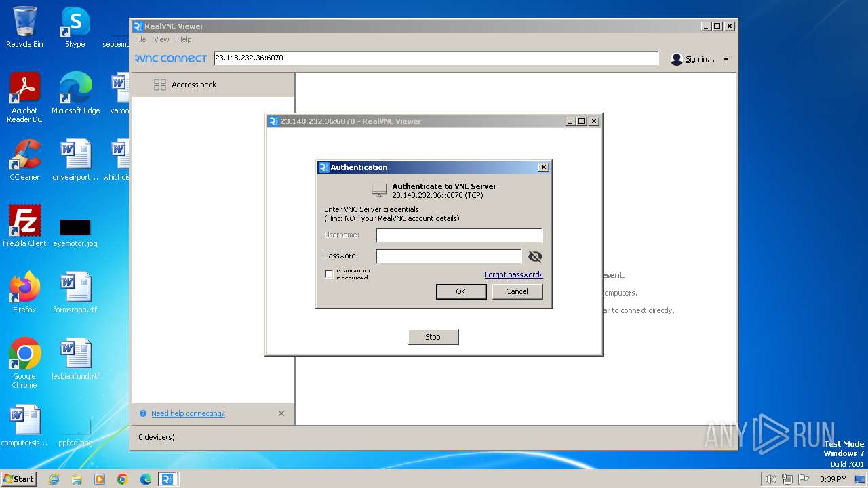Click the 0 device(s) status text
Image resolution: width=868 pixels, height=488 pixels.
[157, 437]
